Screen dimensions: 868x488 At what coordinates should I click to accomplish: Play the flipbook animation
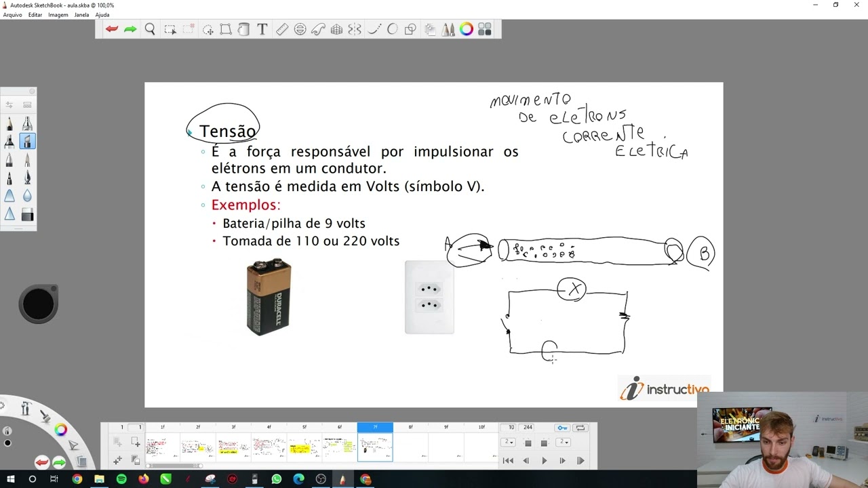pos(544,461)
